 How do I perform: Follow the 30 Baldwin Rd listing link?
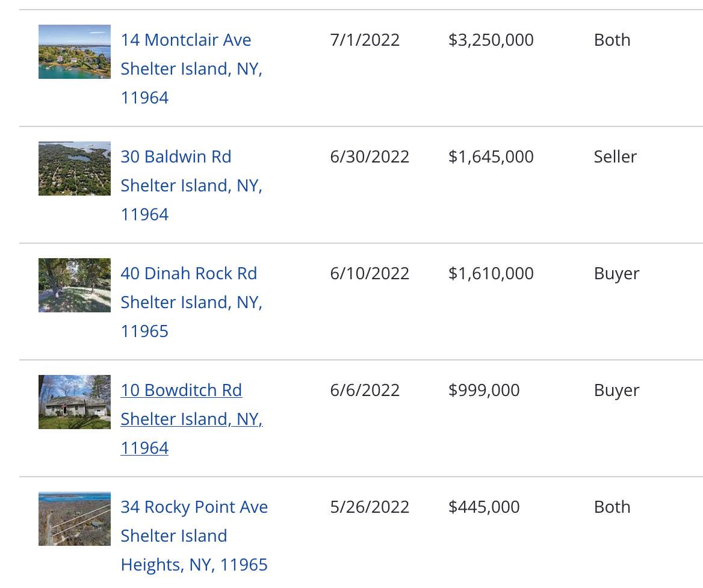(x=176, y=156)
